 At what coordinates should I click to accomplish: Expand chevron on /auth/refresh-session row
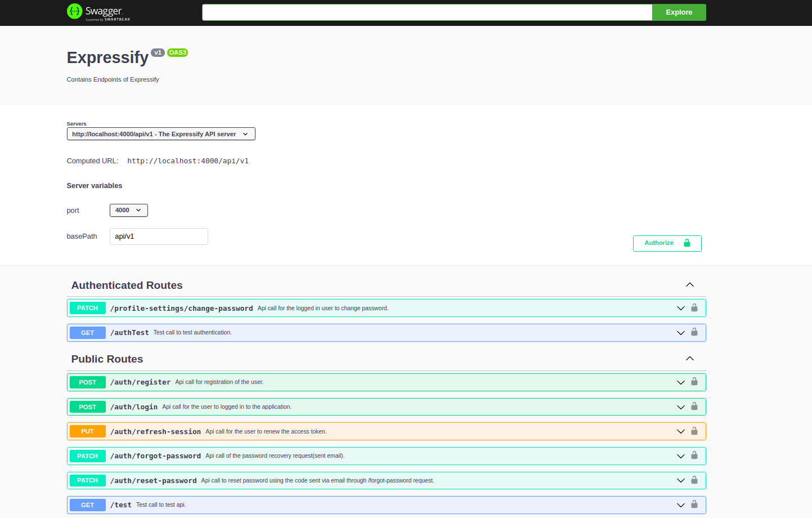pyautogui.click(x=680, y=431)
